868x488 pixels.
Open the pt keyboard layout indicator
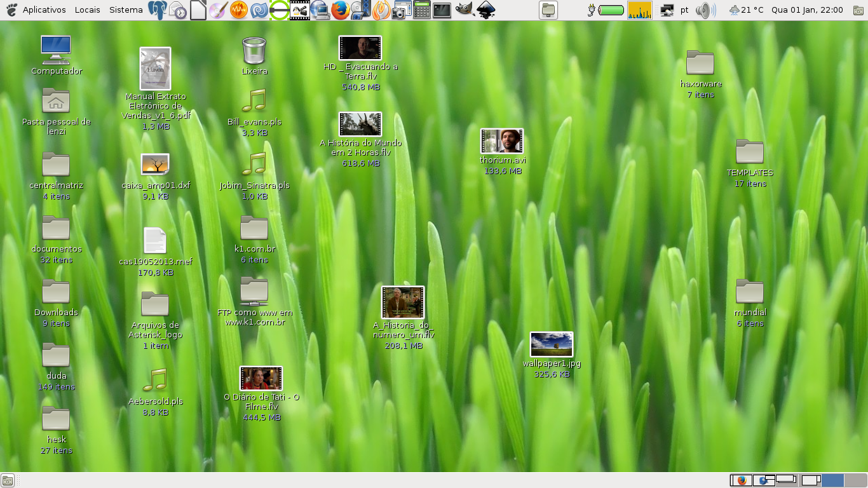tap(684, 10)
